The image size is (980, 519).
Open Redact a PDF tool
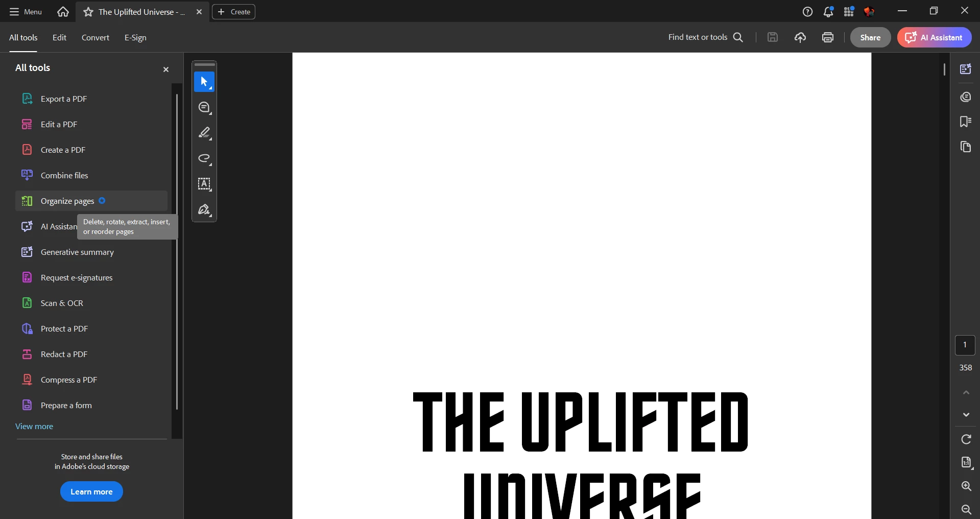coord(91,354)
